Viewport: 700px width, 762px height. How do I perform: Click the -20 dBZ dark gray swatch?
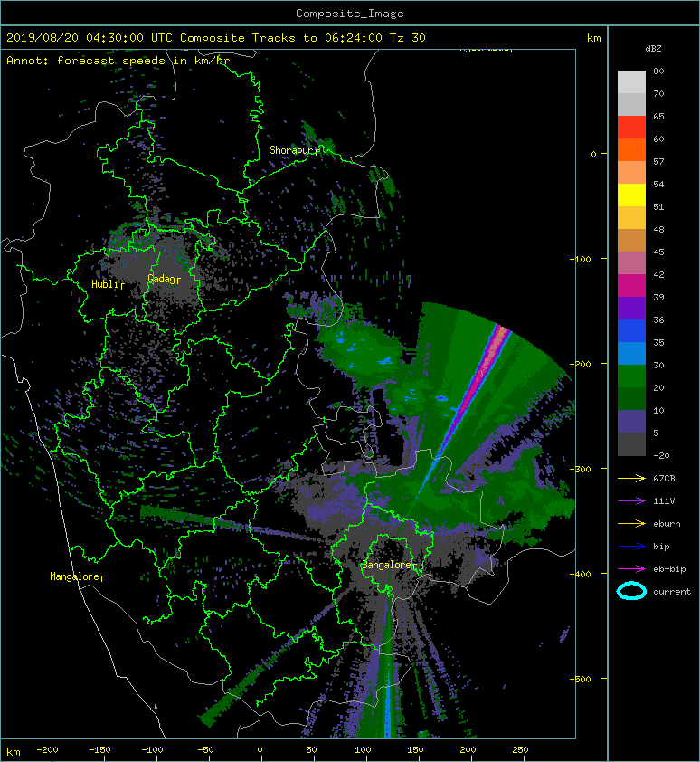[631, 444]
